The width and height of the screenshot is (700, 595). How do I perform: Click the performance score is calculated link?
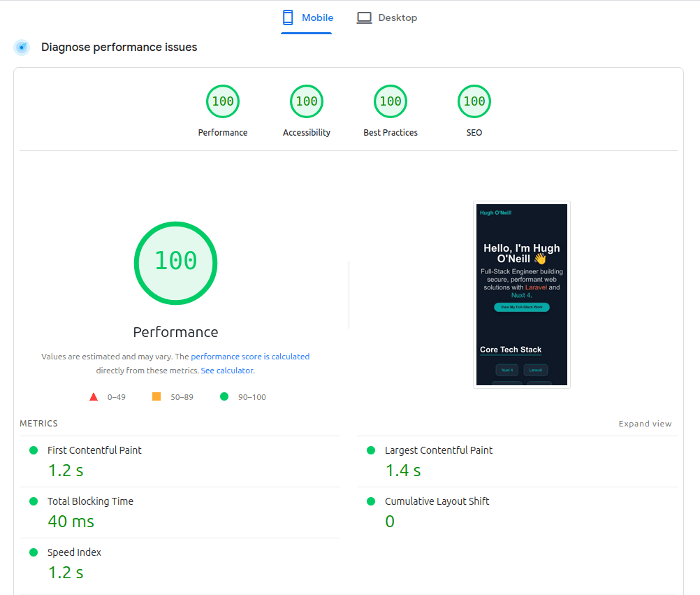click(250, 356)
